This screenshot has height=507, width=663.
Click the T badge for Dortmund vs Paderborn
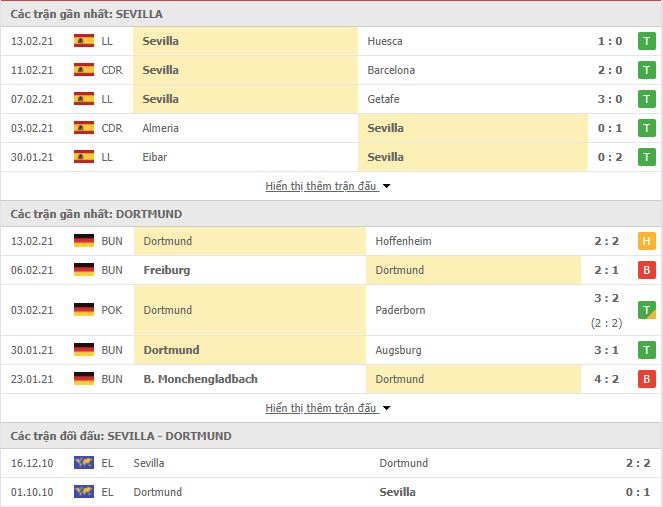pos(647,310)
